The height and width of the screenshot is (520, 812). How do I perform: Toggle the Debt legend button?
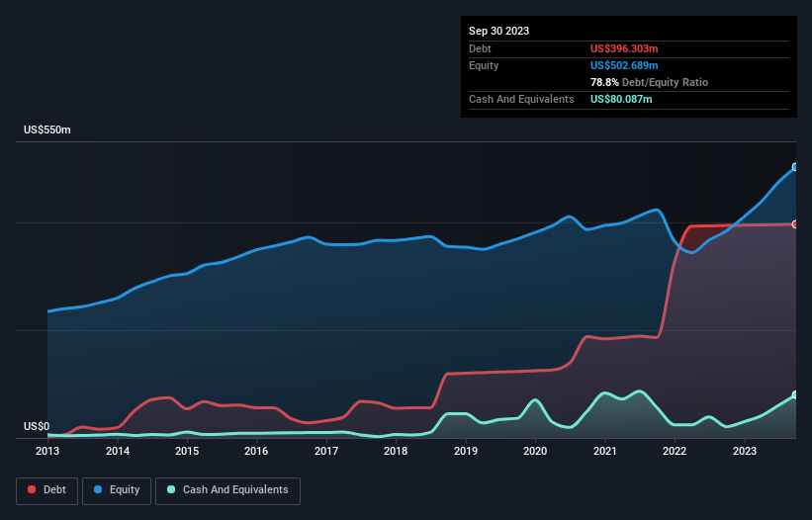(46, 490)
